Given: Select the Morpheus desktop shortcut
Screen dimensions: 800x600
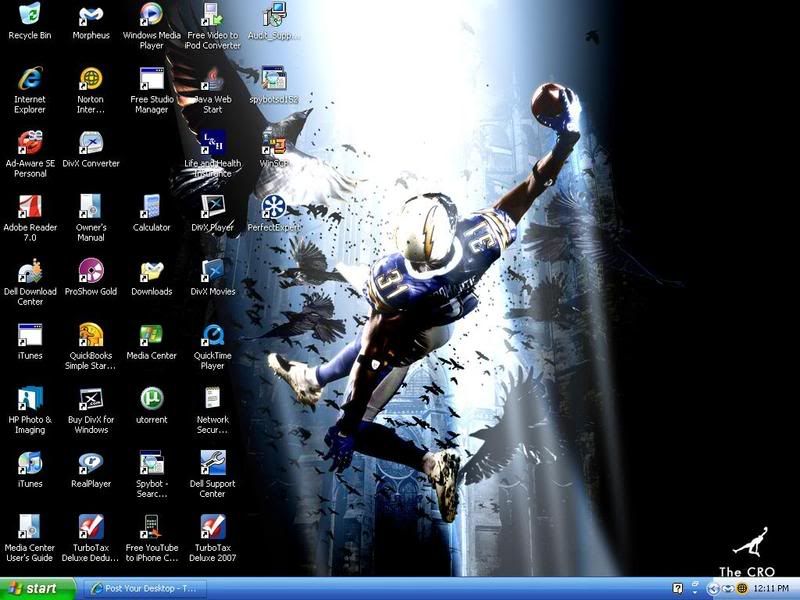Looking at the screenshot, I should 91,15.
